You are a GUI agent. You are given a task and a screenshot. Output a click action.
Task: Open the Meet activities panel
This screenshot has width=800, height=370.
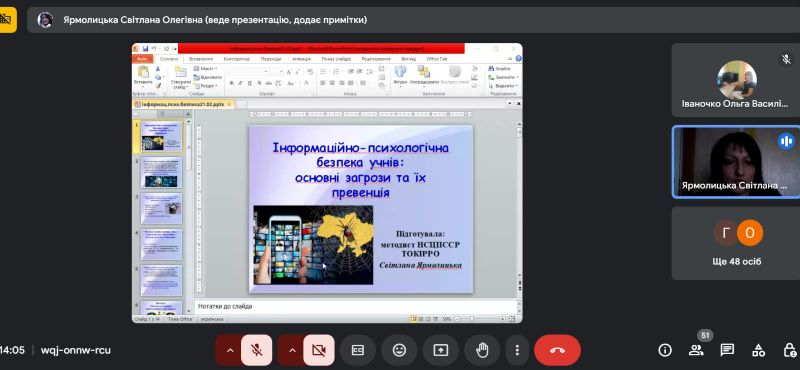click(759, 350)
